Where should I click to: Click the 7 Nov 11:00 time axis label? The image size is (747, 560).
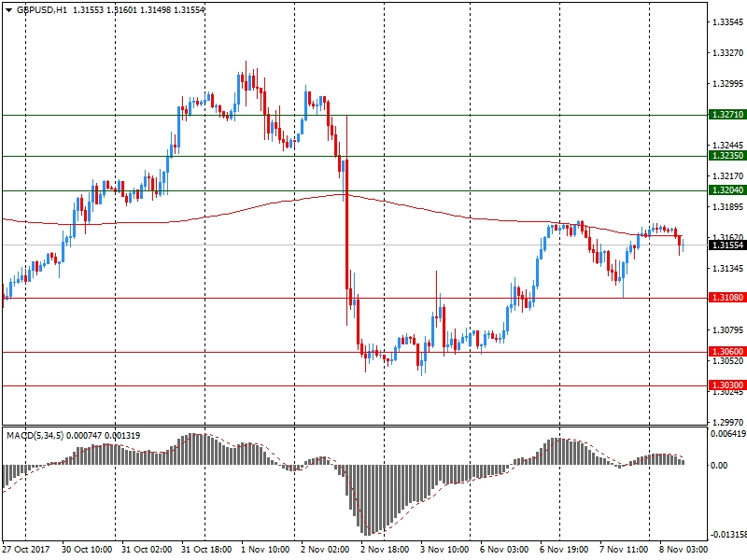(x=624, y=550)
